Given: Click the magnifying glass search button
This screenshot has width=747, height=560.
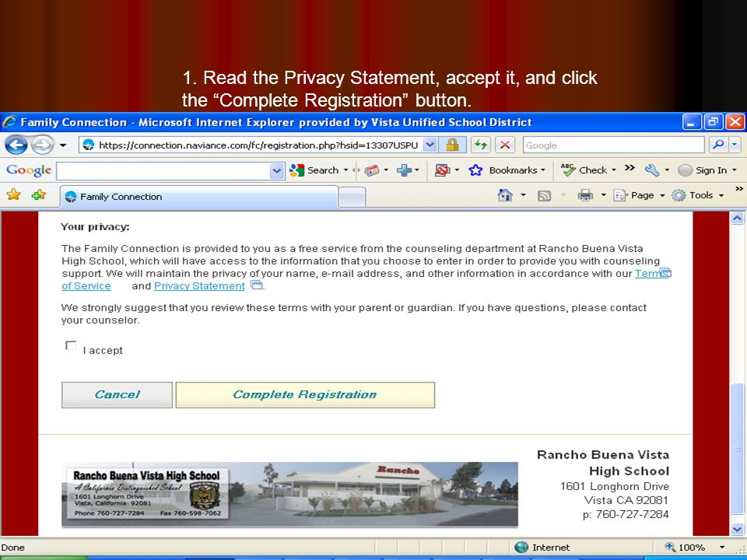Looking at the screenshot, I should pos(719,145).
